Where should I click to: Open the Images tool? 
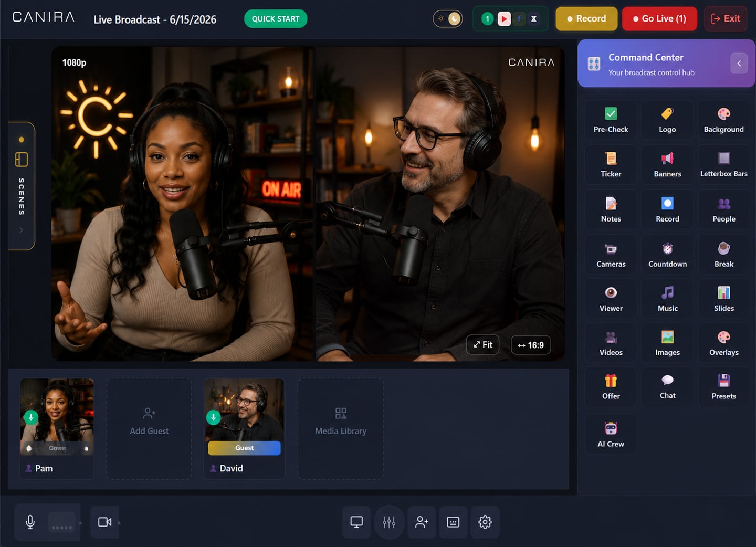click(667, 343)
